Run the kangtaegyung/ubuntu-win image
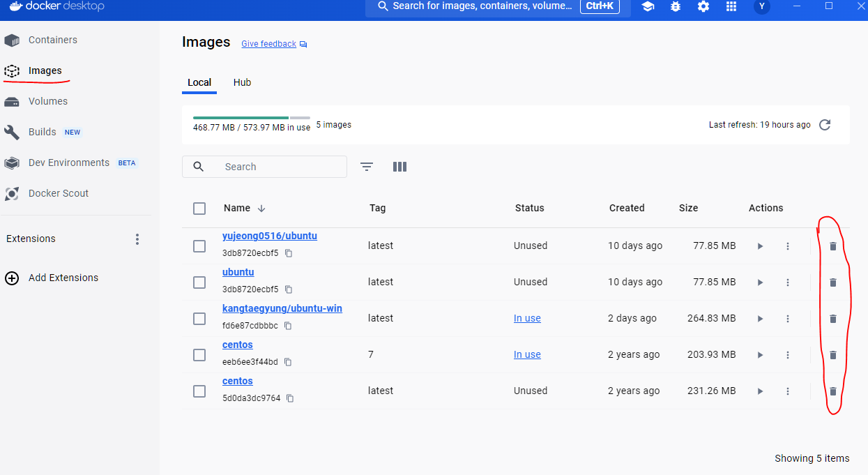The width and height of the screenshot is (868, 475). point(760,319)
